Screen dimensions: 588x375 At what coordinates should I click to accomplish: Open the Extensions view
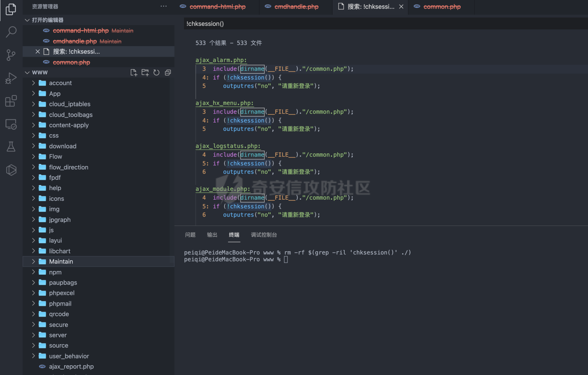pos(11,101)
